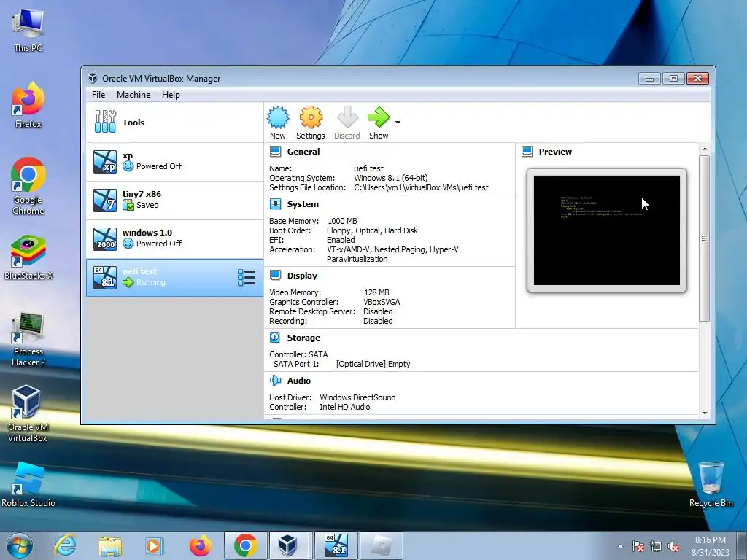Click the details pane vertical scrollbar thumb
Viewport: 747px width, 560px height.
(704, 238)
